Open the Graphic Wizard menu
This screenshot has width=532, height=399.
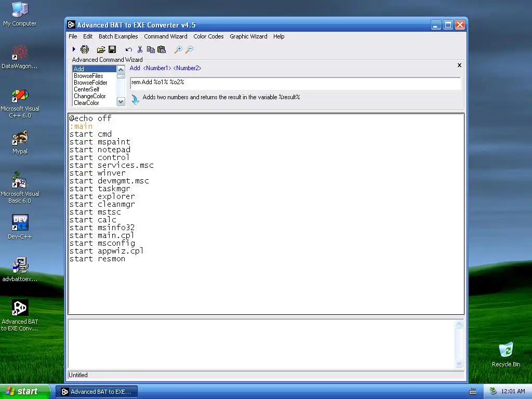click(x=248, y=36)
